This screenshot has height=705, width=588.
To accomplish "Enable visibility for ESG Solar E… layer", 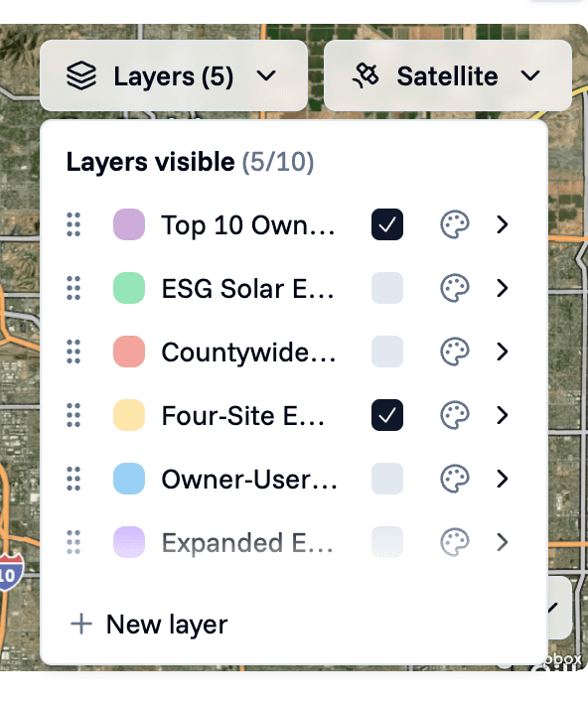I will coord(387,288).
